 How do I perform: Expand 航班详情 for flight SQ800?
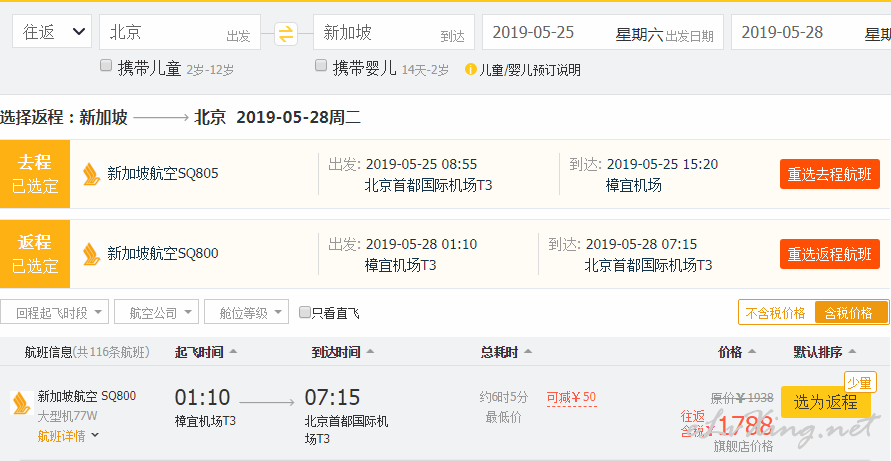point(68,436)
